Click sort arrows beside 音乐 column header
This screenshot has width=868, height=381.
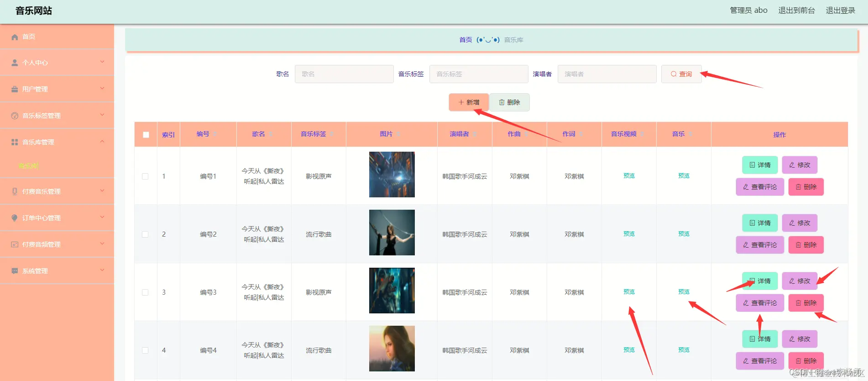(690, 134)
